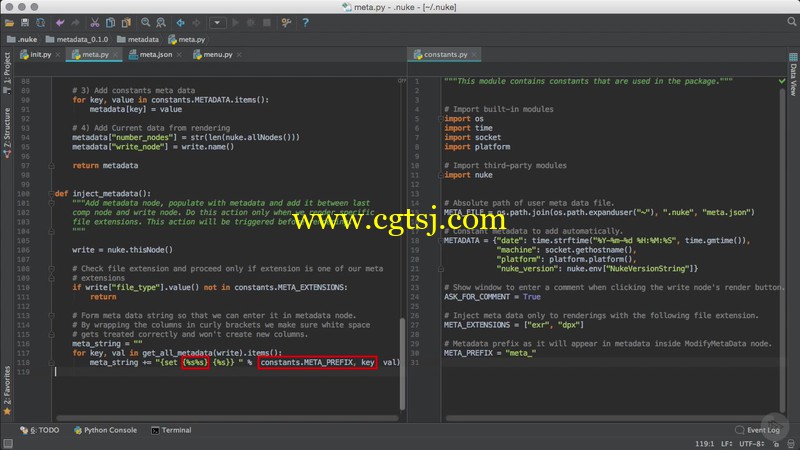
Task: Click the 'write = nuke.thisNode()' line
Action: tap(122, 249)
